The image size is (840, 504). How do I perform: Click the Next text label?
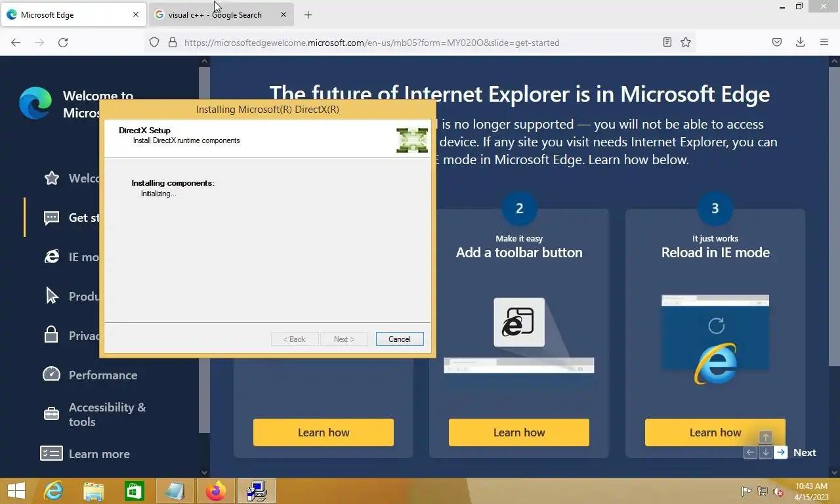(x=805, y=453)
